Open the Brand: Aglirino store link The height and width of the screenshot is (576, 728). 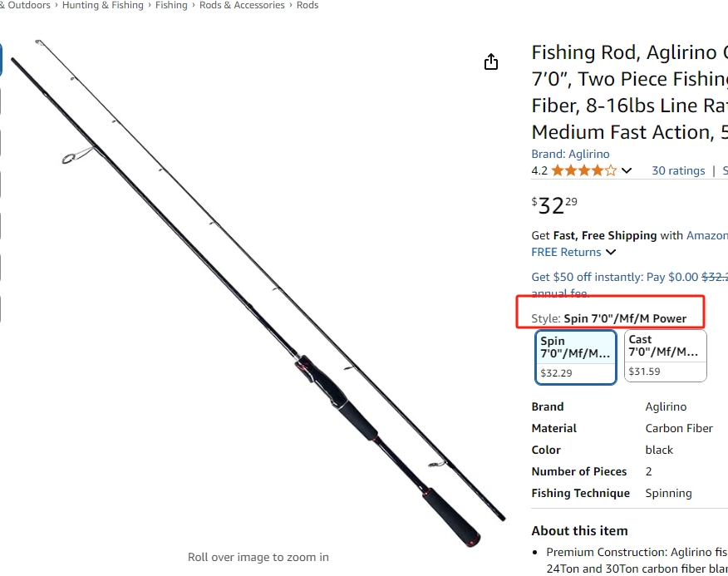pyautogui.click(x=570, y=154)
